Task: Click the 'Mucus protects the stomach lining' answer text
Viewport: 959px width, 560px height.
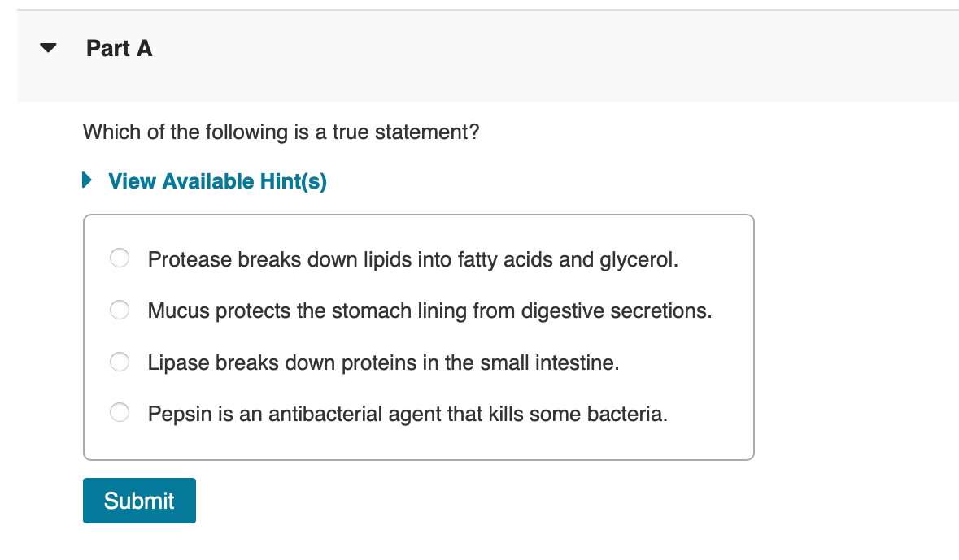Action: (x=430, y=311)
